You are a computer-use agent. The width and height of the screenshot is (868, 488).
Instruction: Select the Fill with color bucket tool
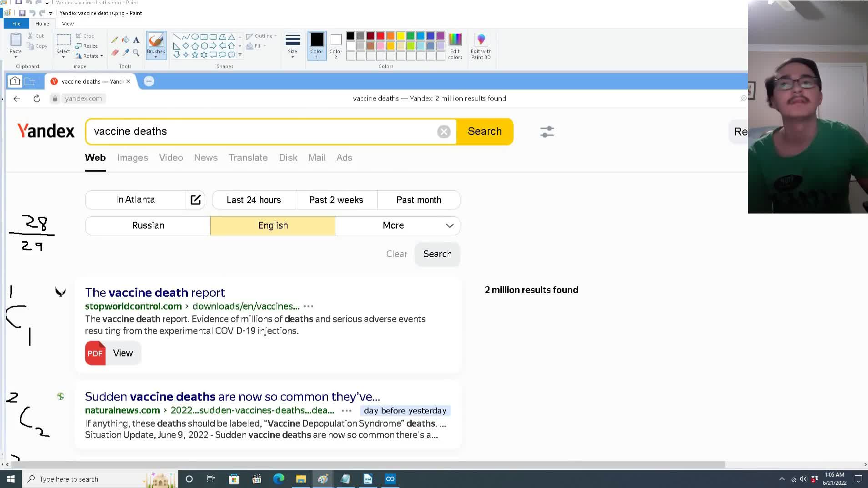[x=125, y=40]
